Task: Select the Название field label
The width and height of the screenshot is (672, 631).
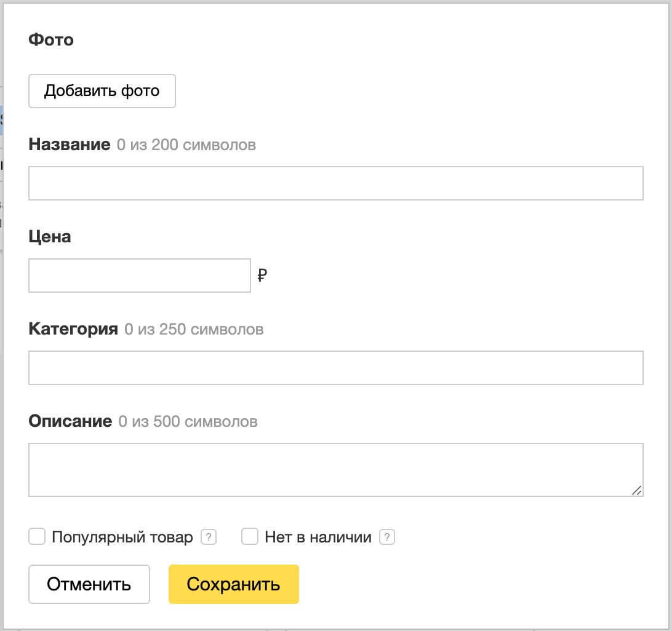Action: (x=68, y=145)
